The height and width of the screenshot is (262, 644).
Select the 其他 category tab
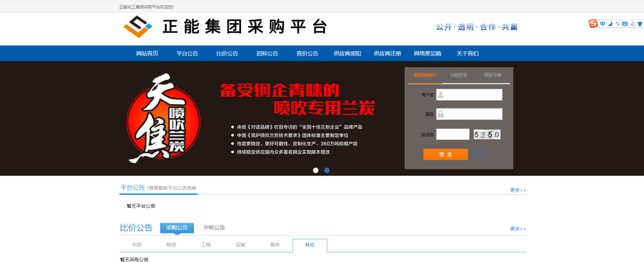pos(310,245)
